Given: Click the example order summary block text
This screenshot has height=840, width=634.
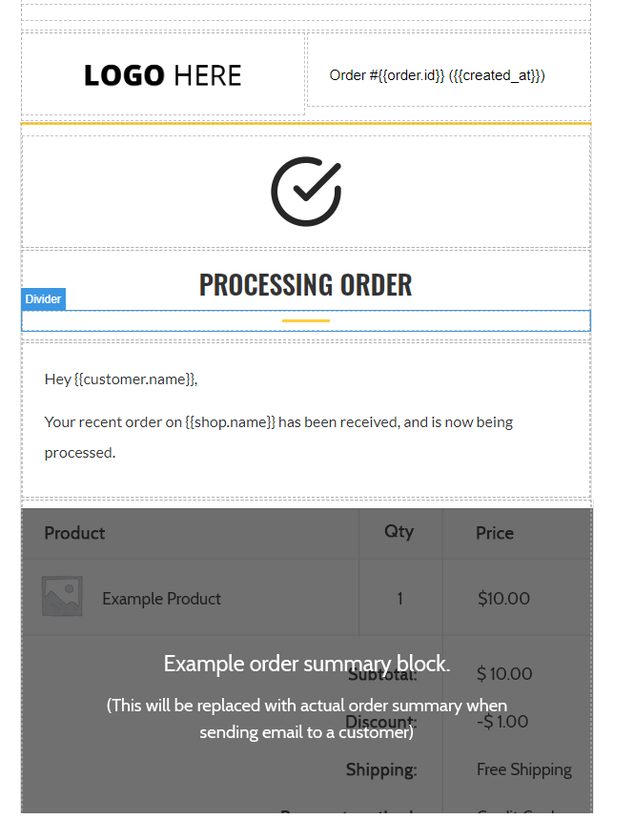Looking at the screenshot, I should (x=306, y=663).
